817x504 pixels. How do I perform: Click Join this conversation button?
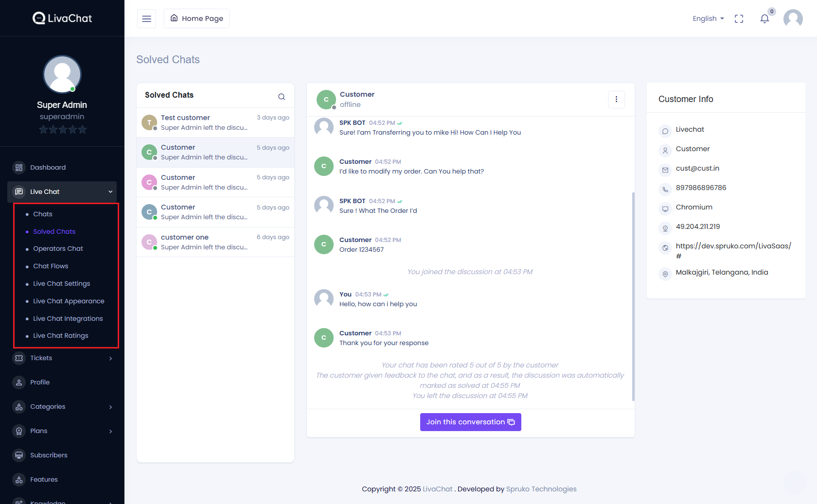470,422
